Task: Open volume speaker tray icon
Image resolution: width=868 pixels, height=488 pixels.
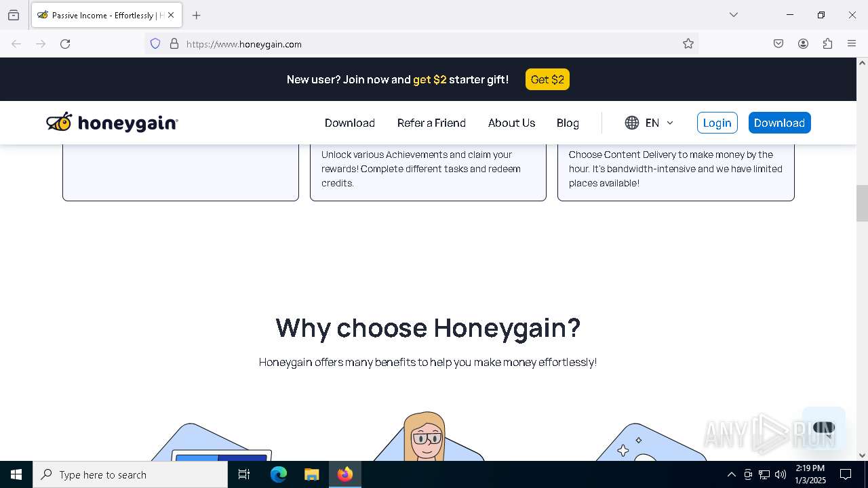Action: pos(781,474)
